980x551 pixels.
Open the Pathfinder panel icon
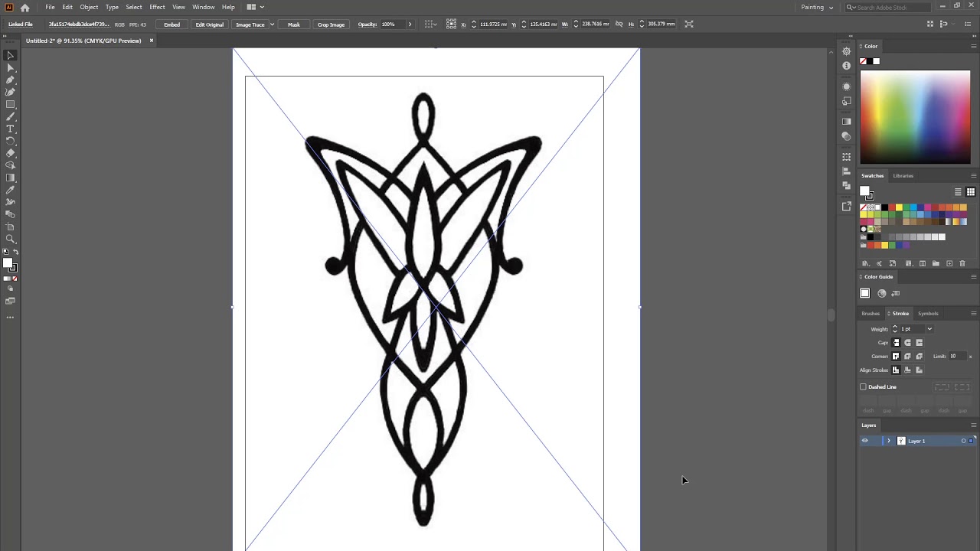(x=846, y=185)
